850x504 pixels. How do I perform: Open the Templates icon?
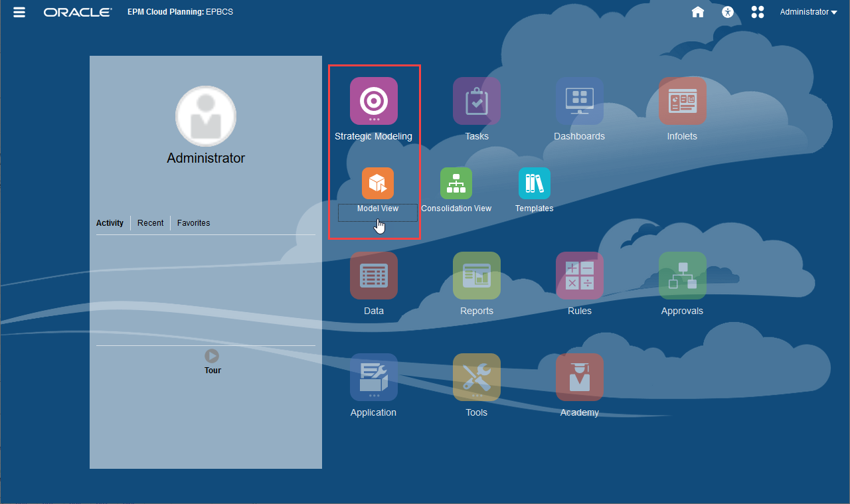pyautogui.click(x=534, y=183)
